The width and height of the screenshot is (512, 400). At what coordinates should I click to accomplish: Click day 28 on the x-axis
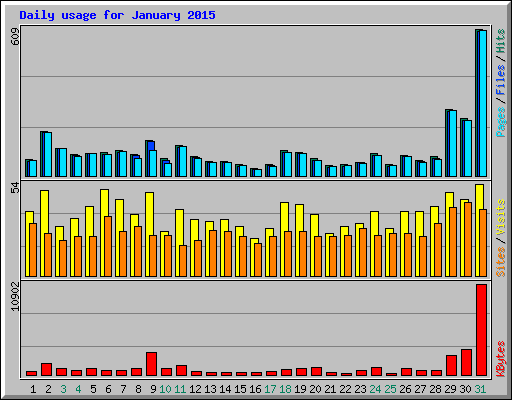pyautogui.click(x=435, y=389)
